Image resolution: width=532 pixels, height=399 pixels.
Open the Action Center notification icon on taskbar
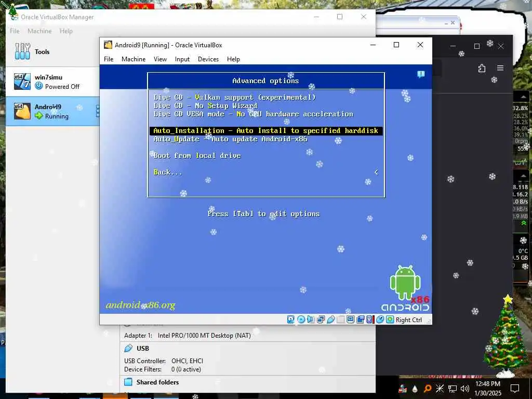click(x=515, y=389)
